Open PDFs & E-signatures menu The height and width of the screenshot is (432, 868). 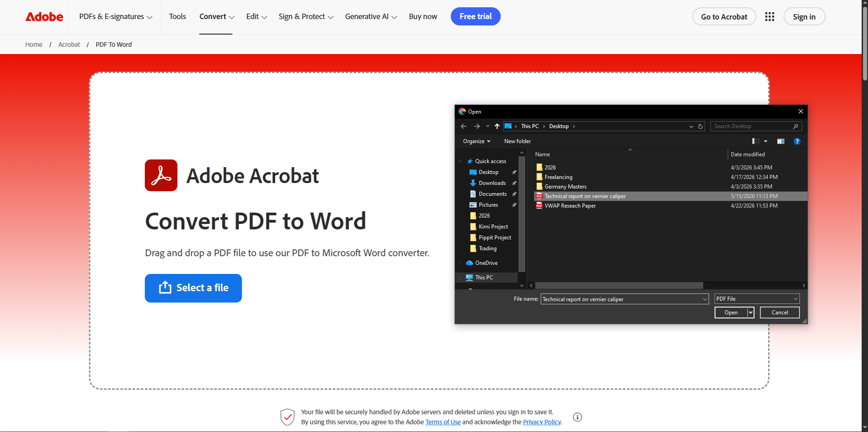pyautogui.click(x=116, y=17)
